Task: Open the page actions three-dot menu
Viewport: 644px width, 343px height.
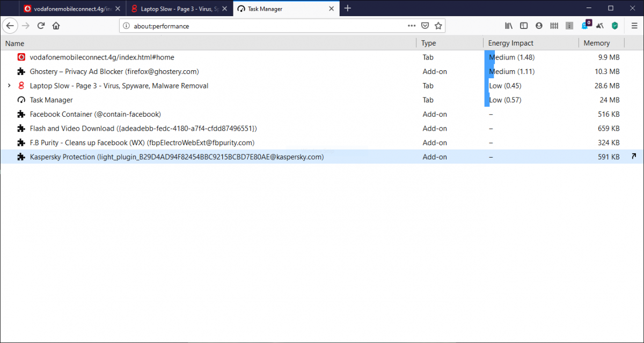Action: pos(412,26)
